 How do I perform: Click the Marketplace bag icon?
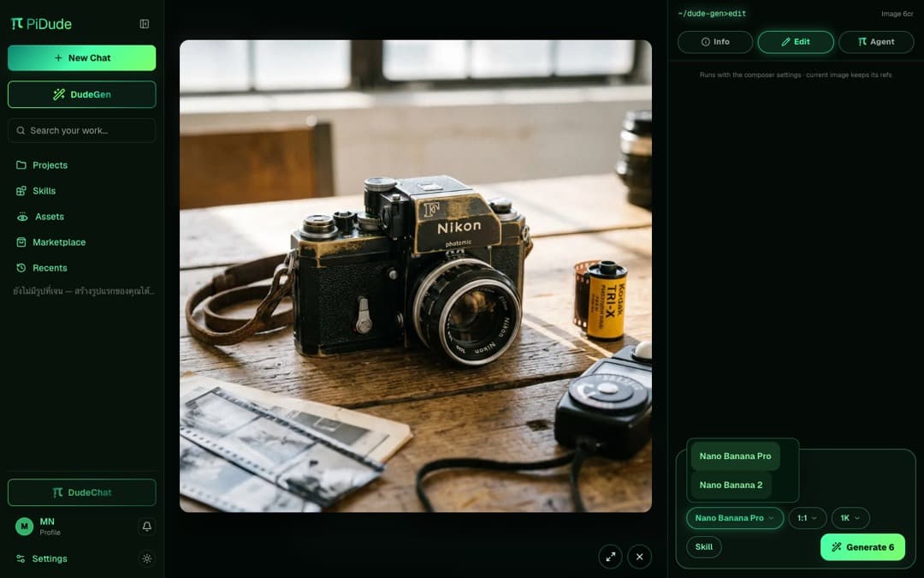tap(21, 241)
